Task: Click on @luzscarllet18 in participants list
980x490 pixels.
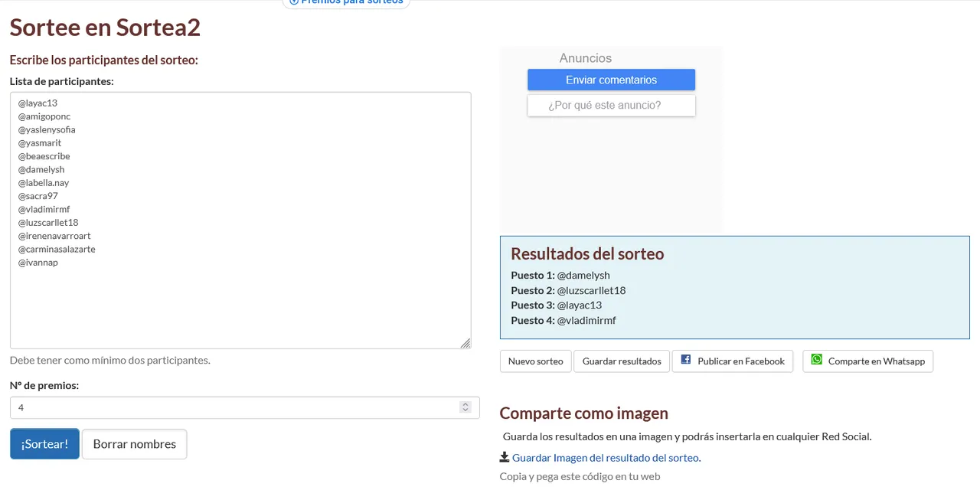Action: click(x=48, y=223)
